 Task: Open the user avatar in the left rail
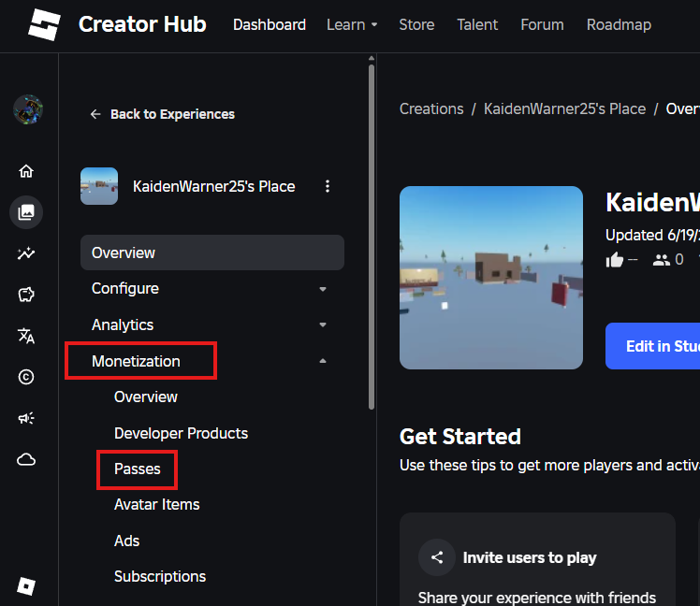click(27, 109)
